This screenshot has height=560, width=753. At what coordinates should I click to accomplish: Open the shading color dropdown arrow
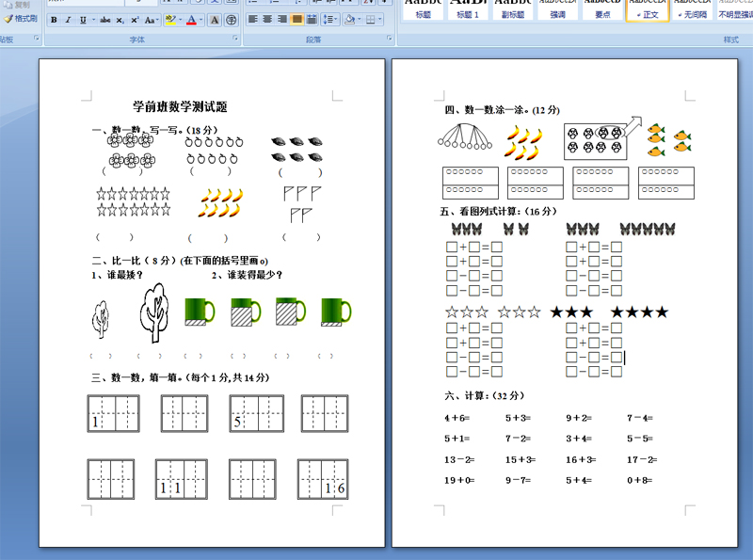tap(360, 19)
